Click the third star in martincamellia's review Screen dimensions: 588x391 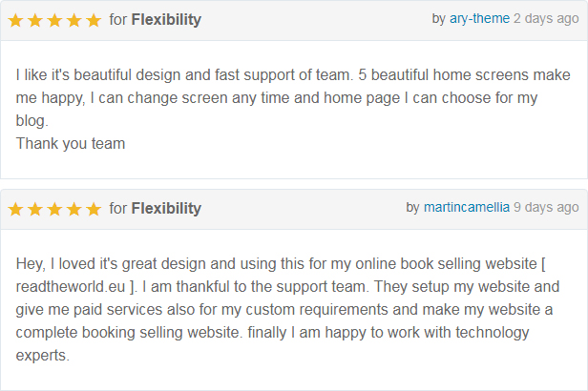tap(54, 209)
